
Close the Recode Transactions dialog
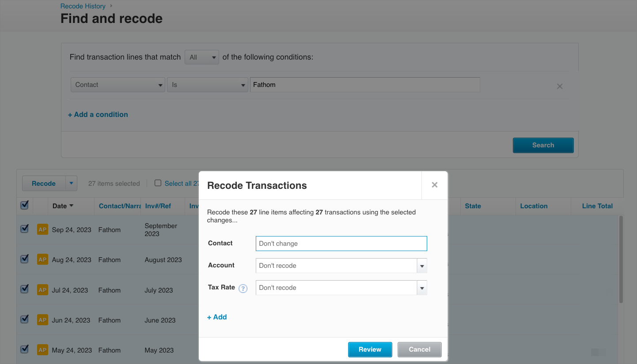434,185
